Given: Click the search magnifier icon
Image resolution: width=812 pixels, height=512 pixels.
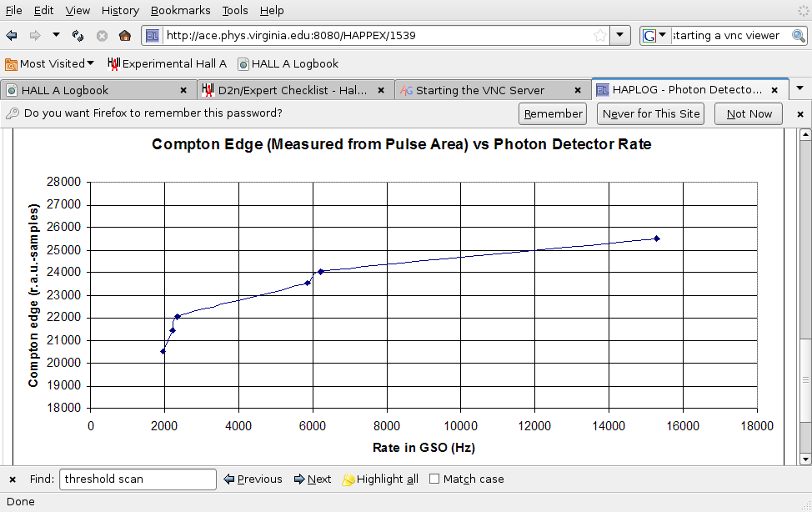Looking at the screenshot, I should (799, 35).
